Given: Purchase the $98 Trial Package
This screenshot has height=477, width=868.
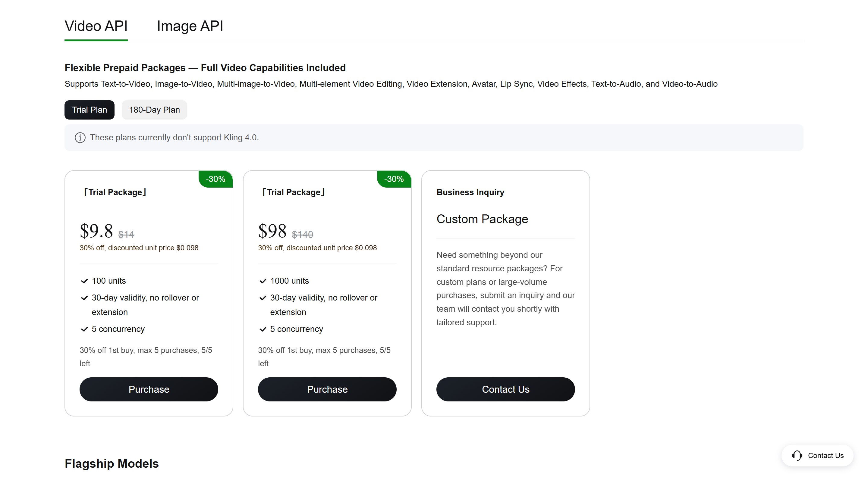Looking at the screenshot, I should click(327, 389).
